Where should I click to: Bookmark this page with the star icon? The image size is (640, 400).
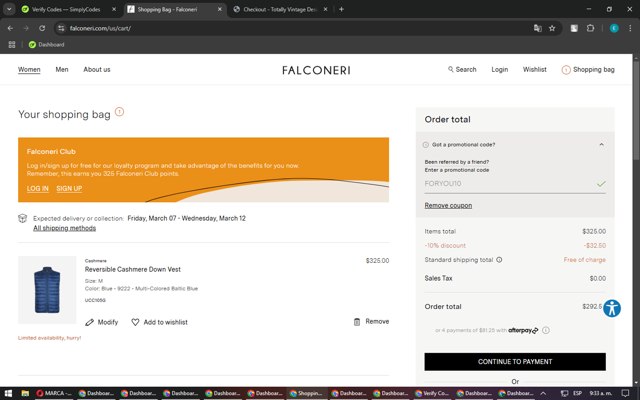click(x=552, y=28)
